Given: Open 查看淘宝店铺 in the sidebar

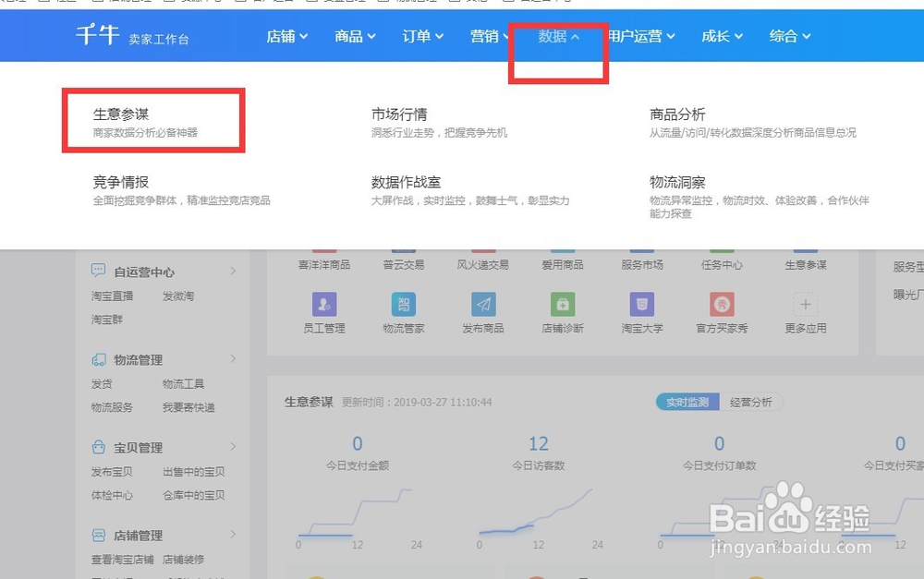Looking at the screenshot, I should click(x=123, y=559).
